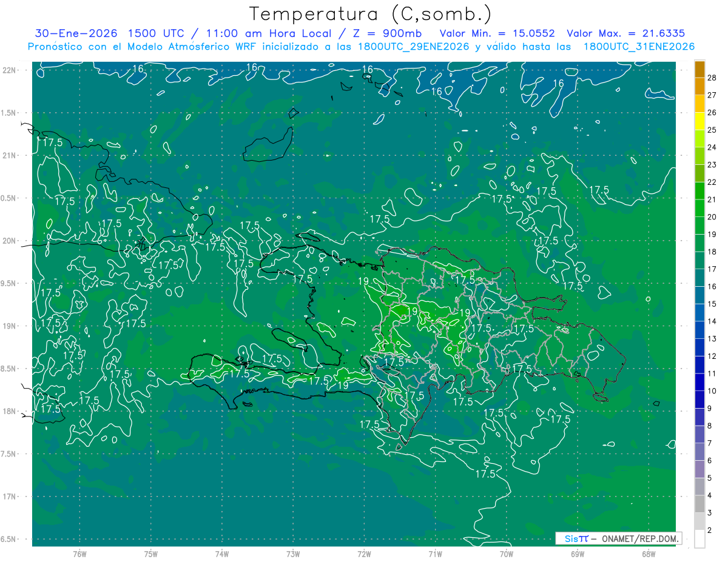
Task: Click the '2' value on color legend
Action: [x=710, y=530]
